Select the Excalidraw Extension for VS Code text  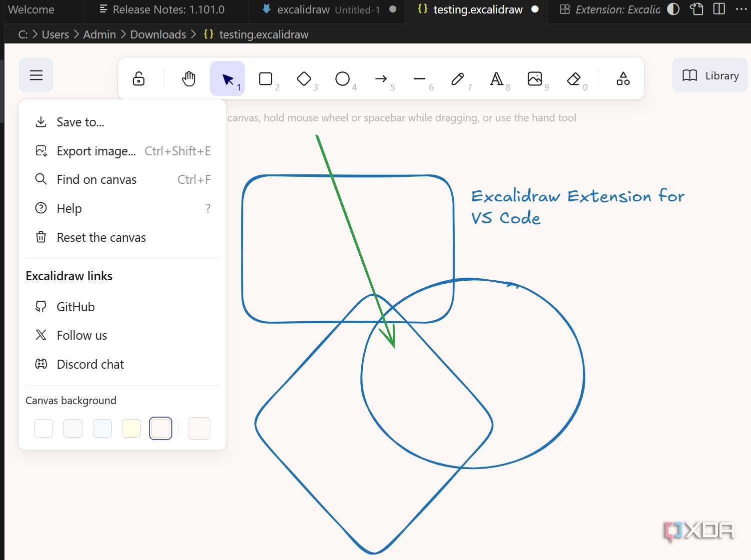tap(577, 207)
